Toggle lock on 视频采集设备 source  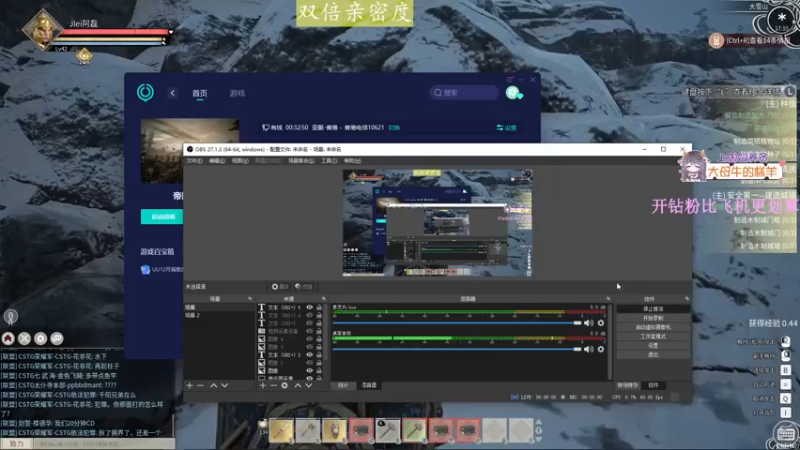click(x=319, y=331)
